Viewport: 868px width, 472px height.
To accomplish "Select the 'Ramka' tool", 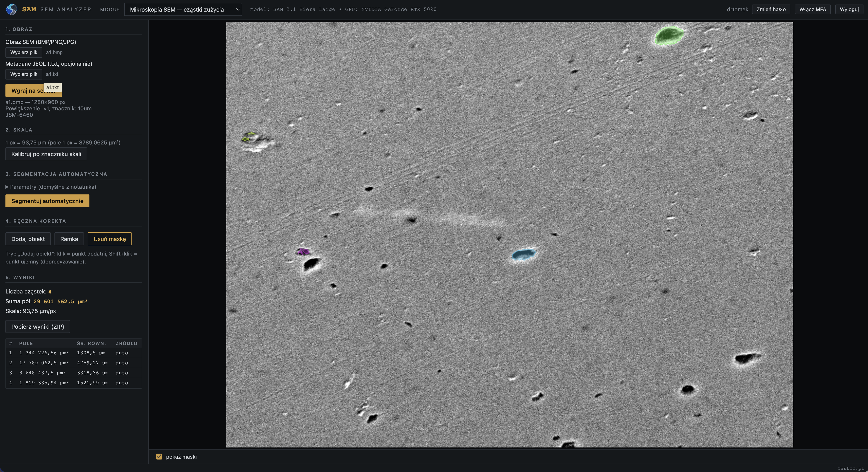I will [69, 239].
